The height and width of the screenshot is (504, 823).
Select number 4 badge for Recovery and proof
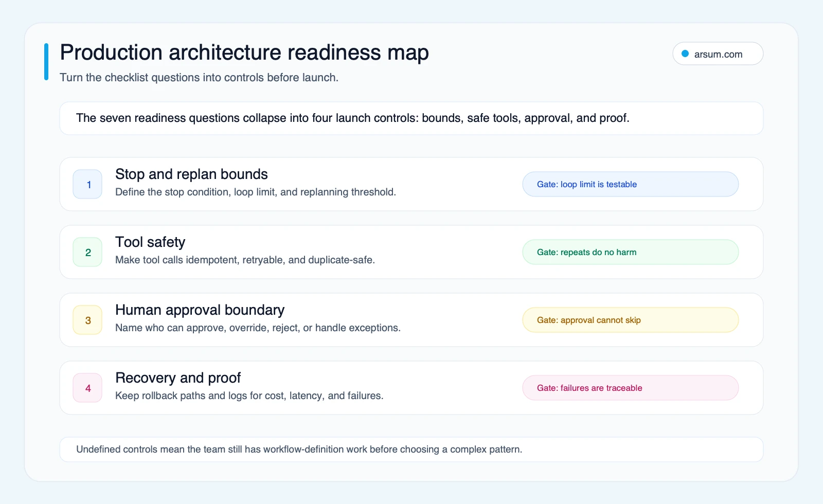88,388
